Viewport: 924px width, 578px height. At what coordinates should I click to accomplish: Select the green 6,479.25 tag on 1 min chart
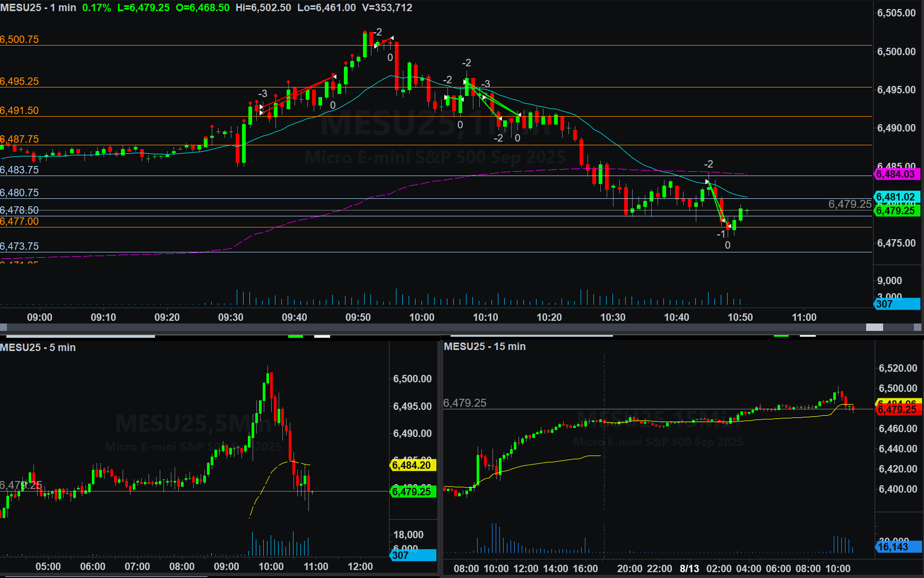tap(896, 211)
